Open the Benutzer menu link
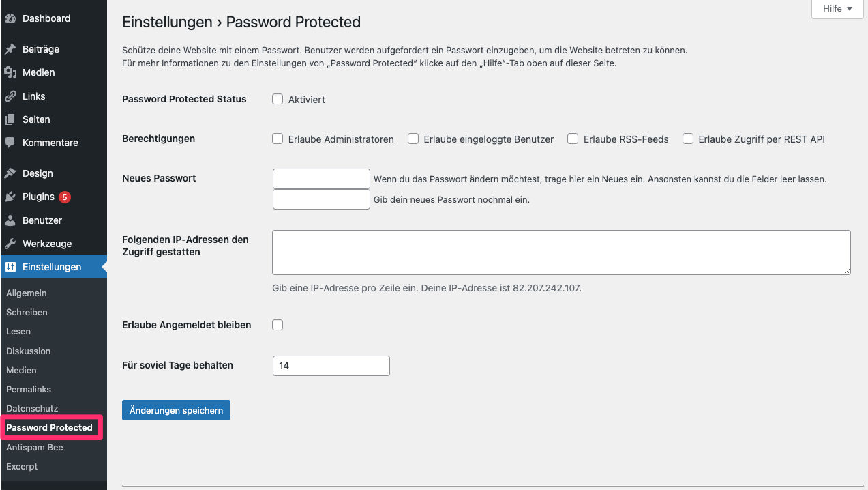This screenshot has height=490, width=868. pyautogui.click(x=42, y=220)
